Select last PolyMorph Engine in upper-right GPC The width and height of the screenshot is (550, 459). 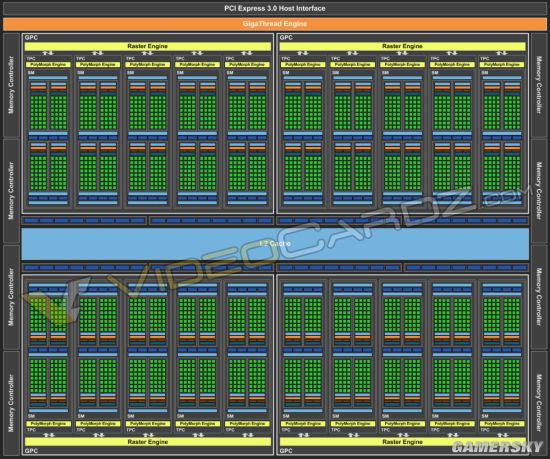pyautogui.click(x=502, y=65)
